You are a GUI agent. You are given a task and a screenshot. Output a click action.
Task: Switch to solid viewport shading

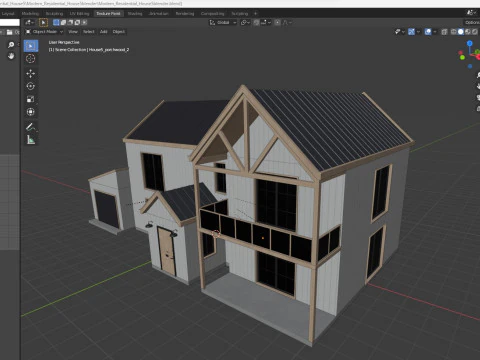(461, 32)
